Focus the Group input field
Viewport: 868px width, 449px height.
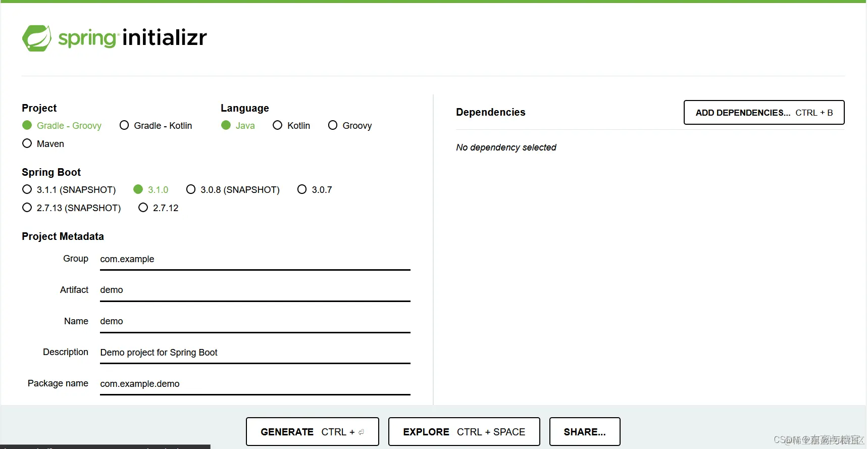[255, 259]
